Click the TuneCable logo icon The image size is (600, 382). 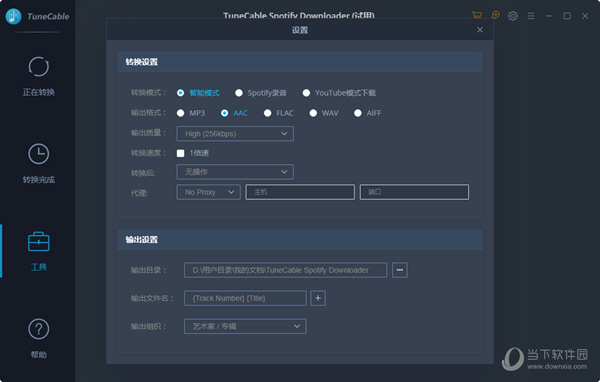point(14,16)
